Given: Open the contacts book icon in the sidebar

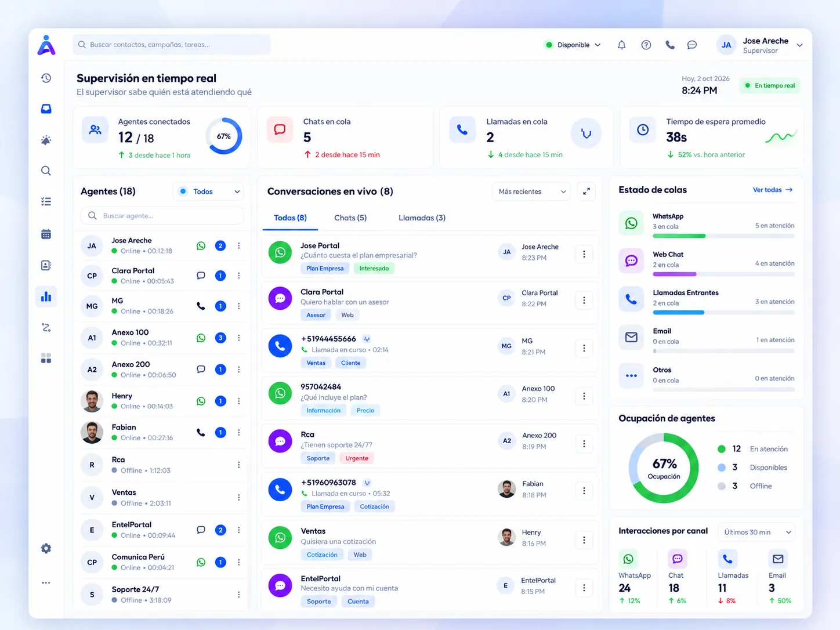Looking at the screenshot, I should (46, 265).
